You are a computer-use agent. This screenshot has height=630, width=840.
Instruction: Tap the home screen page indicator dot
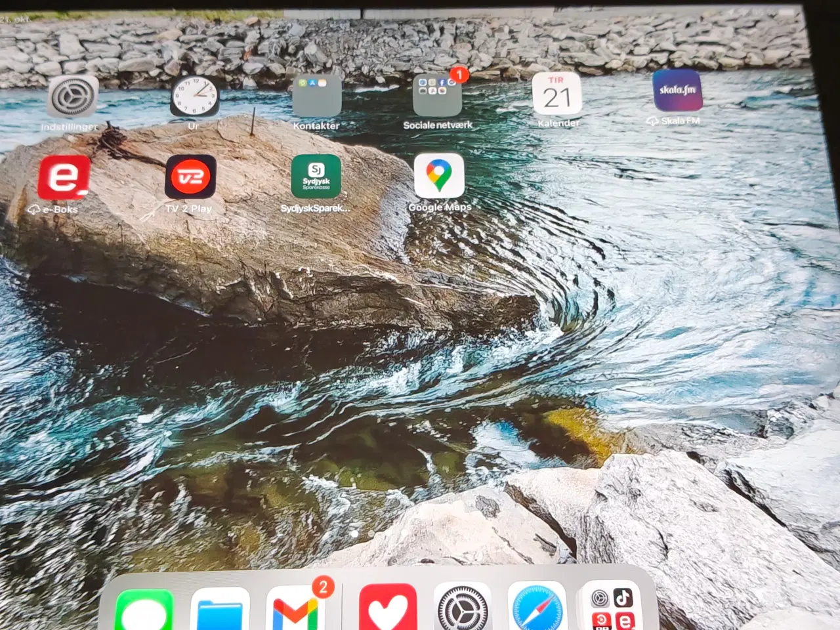(354, 534)
